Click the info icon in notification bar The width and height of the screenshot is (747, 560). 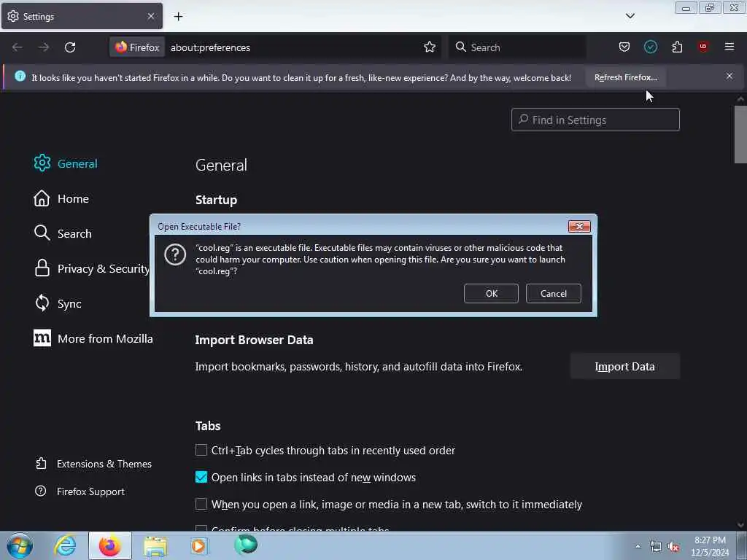click(20, 76)
